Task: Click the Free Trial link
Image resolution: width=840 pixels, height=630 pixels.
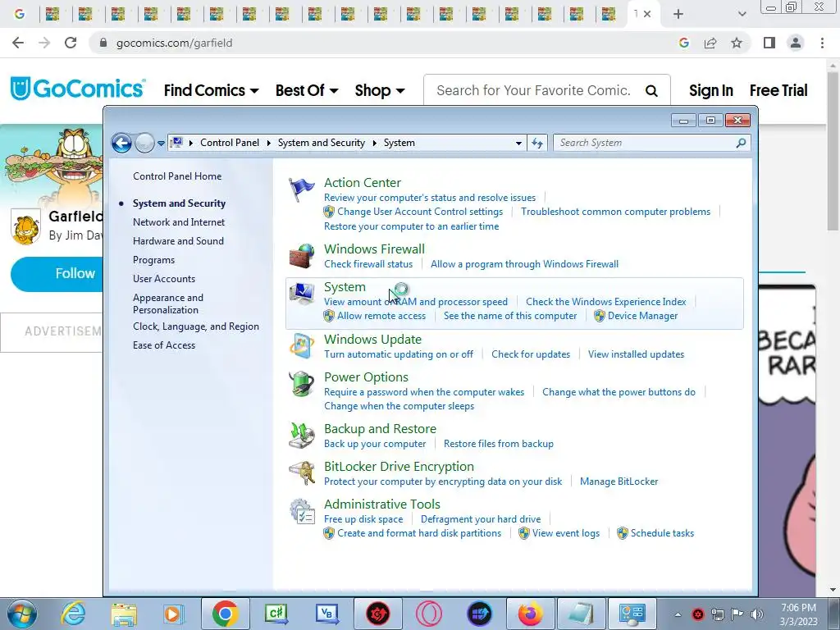Action: [778, 91]
